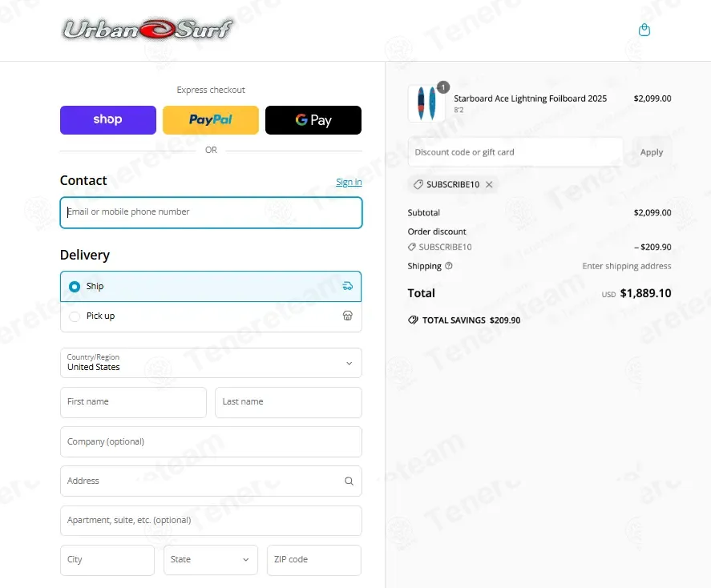The image size is (711, 588).
Task: Click the Discount code or gift card field
Action: coord(515,152)
